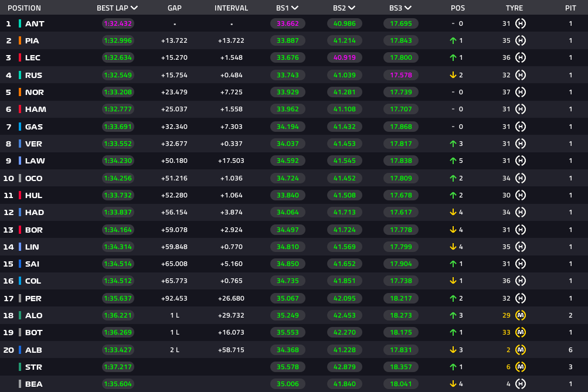Click the orange team color bar for PIA
The image size is (588, 392).
coord(20,41)
